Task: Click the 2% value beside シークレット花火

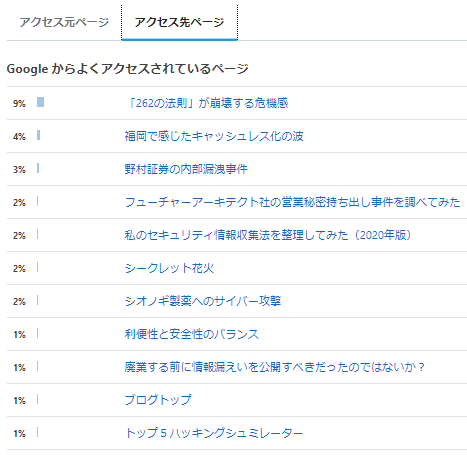Action: click(19, 269)
